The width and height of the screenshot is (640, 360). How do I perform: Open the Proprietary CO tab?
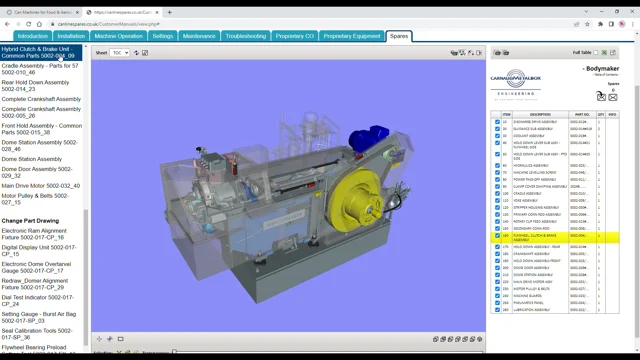point(295,36)
